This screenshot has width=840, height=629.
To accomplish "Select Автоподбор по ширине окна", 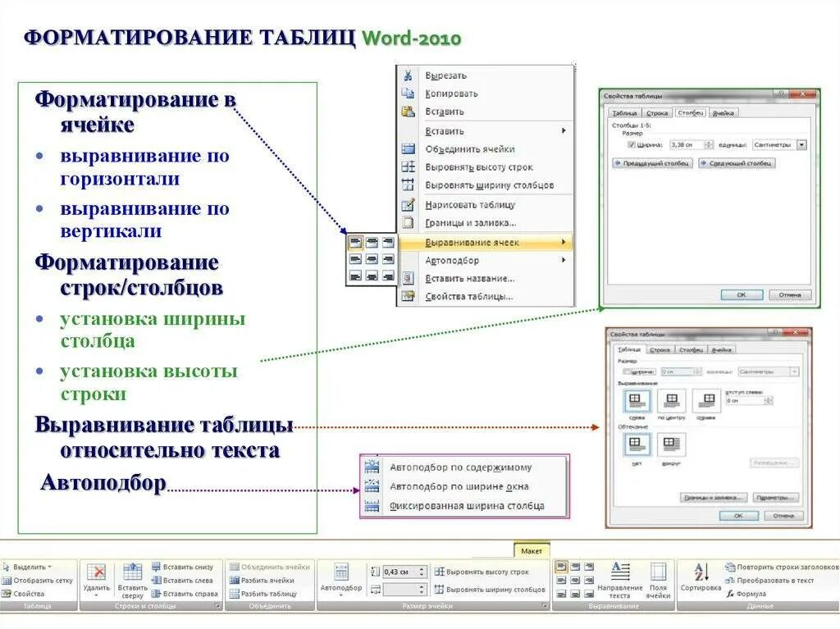I will point(464,486).
